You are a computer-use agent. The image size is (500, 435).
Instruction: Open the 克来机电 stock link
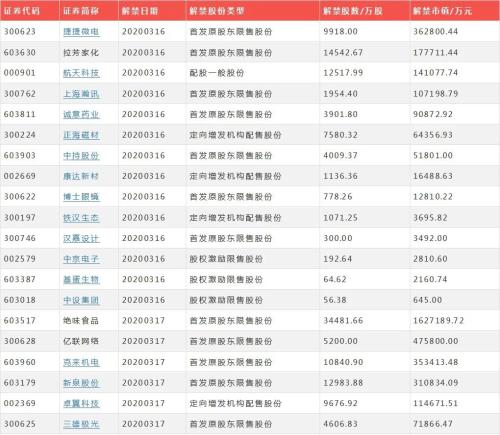pos(81,362)
